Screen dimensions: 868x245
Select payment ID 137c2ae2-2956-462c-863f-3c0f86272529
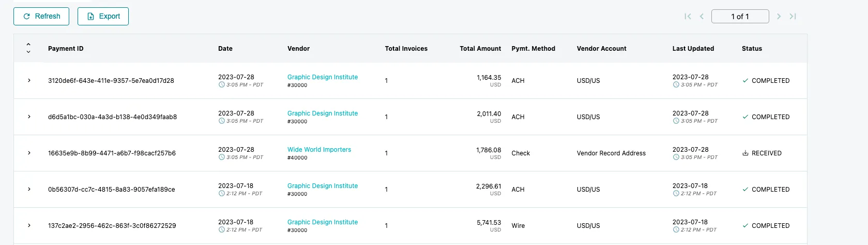112,226
